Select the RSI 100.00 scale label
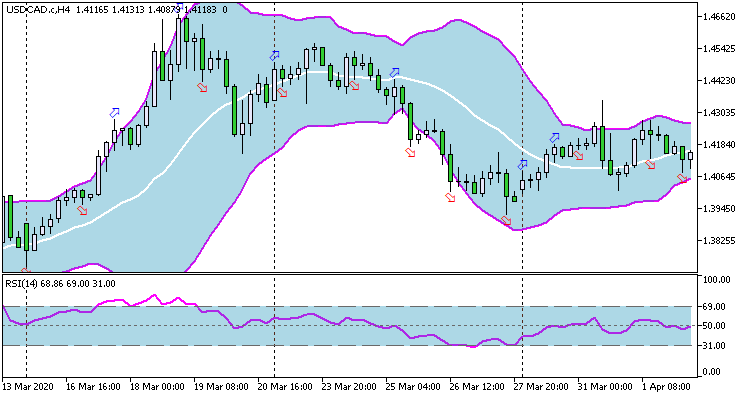750x398 pixels. [718, 280]
